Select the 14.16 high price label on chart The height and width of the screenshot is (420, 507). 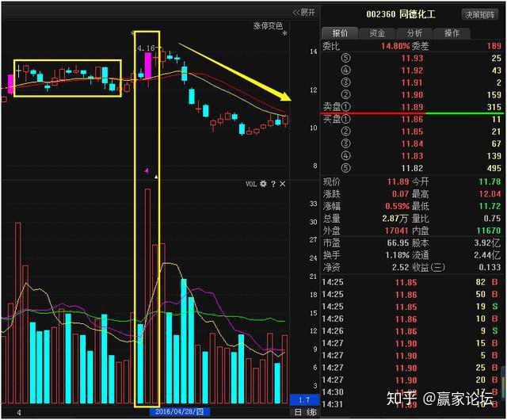tap(146, 48)
